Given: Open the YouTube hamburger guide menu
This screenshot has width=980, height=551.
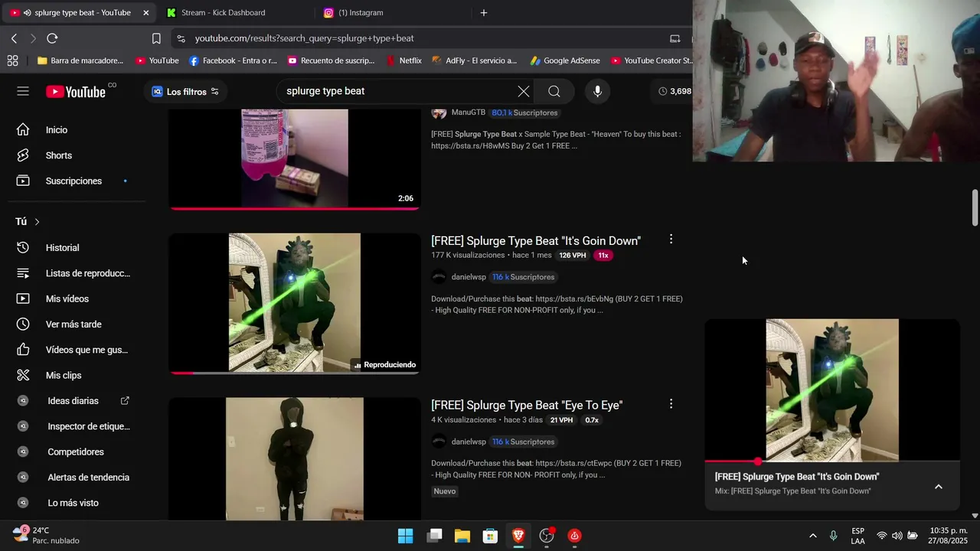Looking at the screenshot, I should (x=23, y=91).
